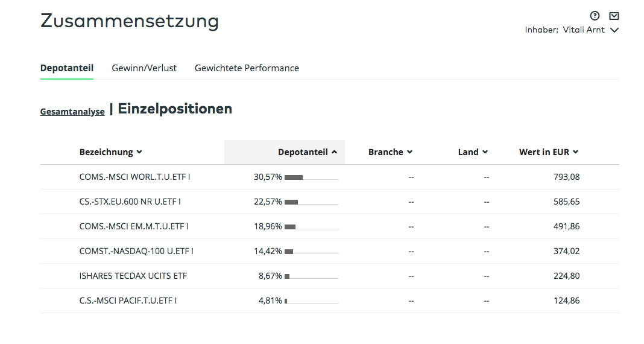Select the CS.-STX.EU.600 NR U.ETF I row
Viewport: 644px width, 344px height.
click(x=329, y=202)
